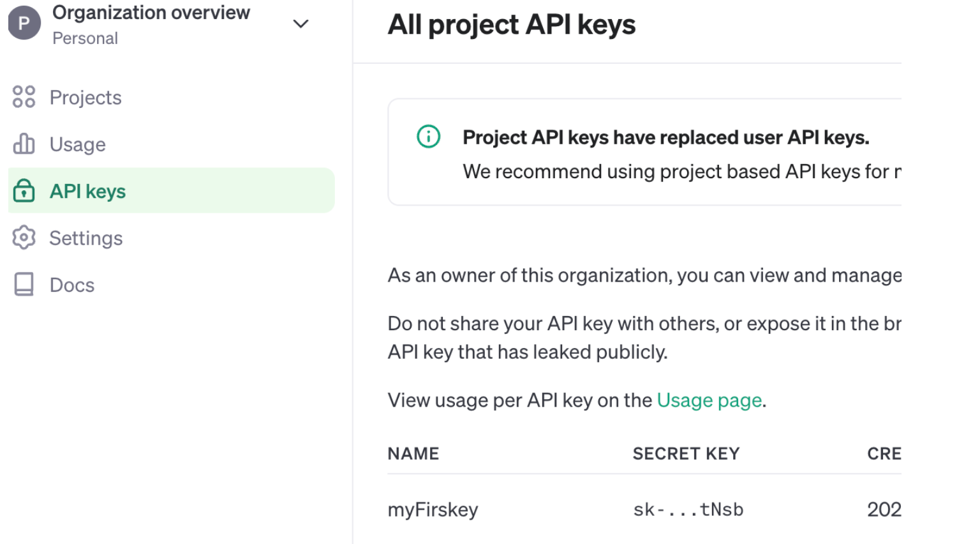Image resolution: width=980 pixels, height=544 pixels.
Task: Click the 'Do not share your API key' sentence
Action: 644,324
